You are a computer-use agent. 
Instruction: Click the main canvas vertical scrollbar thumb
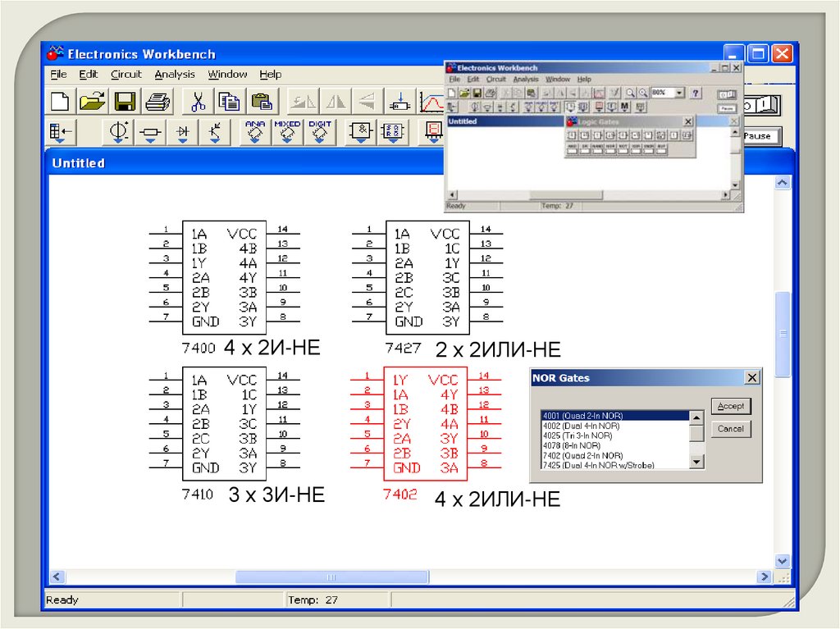point(783,334)
